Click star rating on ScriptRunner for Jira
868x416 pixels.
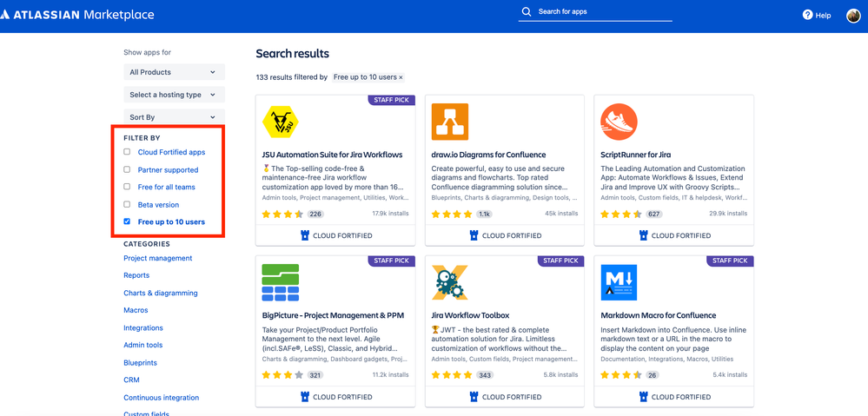click(x=621, y=215)
